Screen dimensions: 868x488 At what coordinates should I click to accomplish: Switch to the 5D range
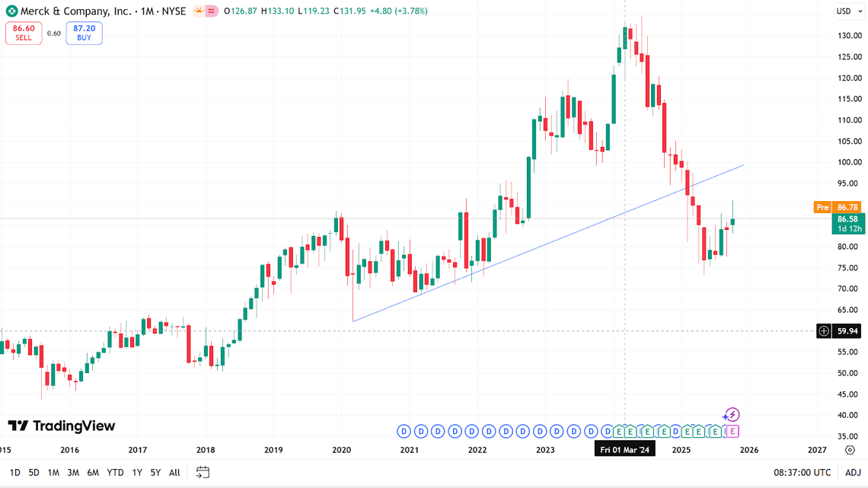click(x=34, y=473)
